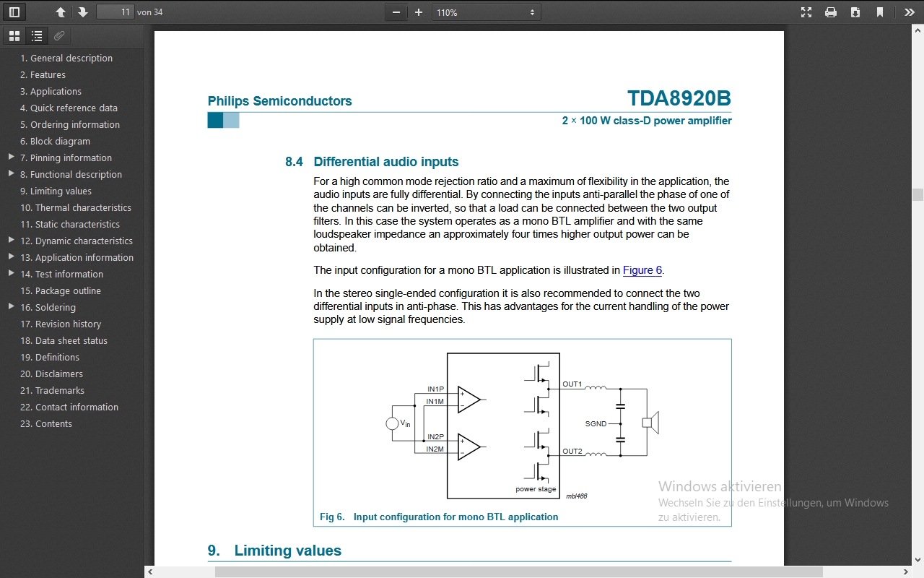Switch to presentation mode

[x=806, y=12]
